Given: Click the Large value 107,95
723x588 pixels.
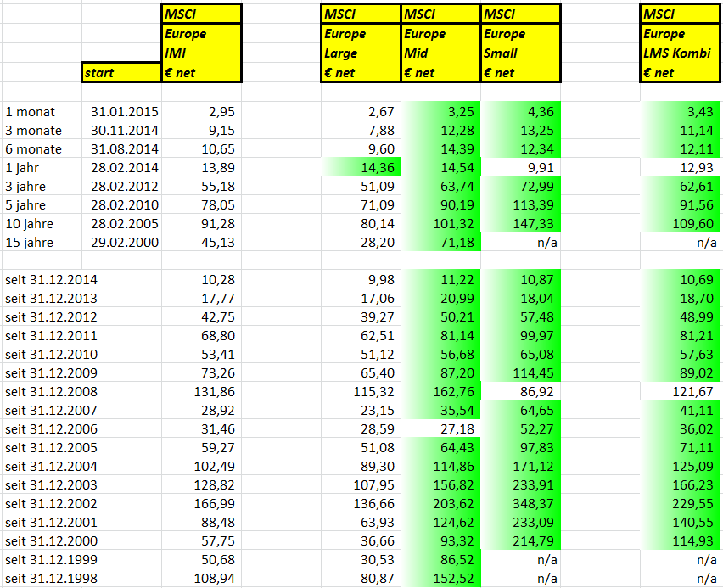Looking at the screenshot, I should coord(373,484).
